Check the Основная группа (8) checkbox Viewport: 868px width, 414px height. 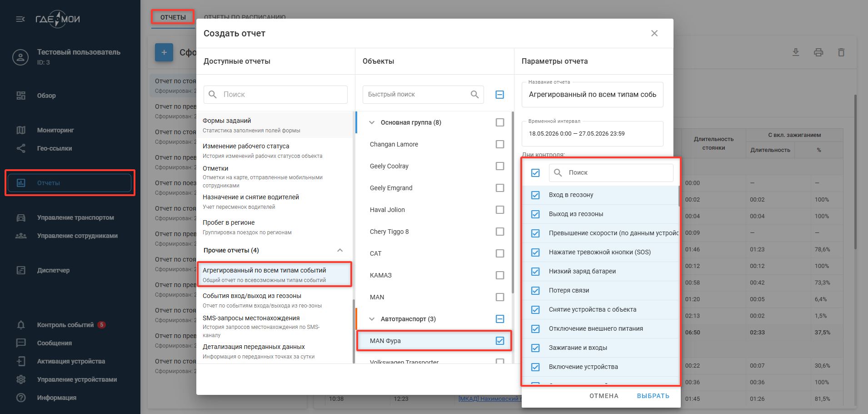click(x=500, y=122)
